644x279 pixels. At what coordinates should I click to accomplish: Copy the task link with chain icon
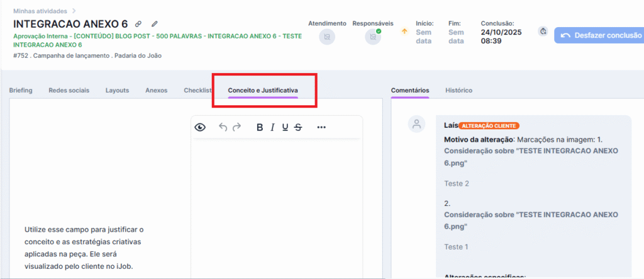click(x=138, y=24)
